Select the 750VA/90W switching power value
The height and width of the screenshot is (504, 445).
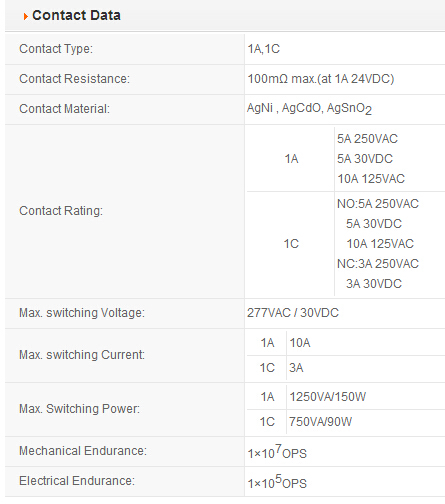tap(320, 422)
